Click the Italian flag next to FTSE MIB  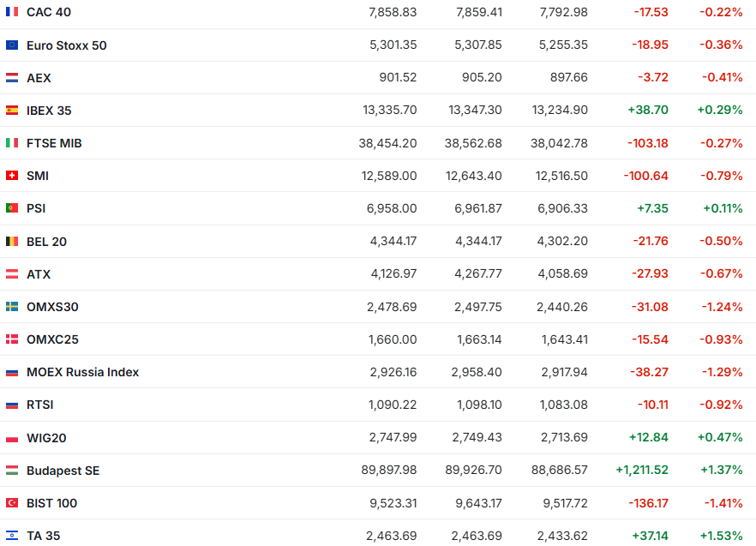point(12,143)
